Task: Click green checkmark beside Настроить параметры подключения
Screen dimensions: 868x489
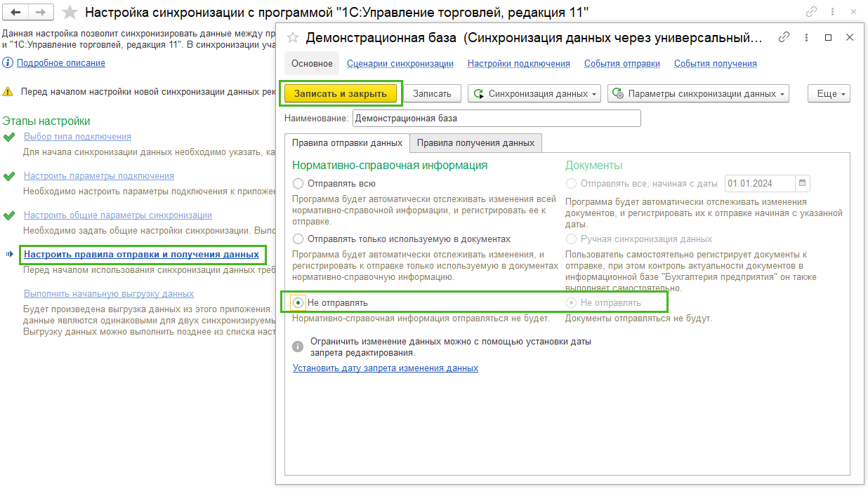Action: [x=9, y=176]
